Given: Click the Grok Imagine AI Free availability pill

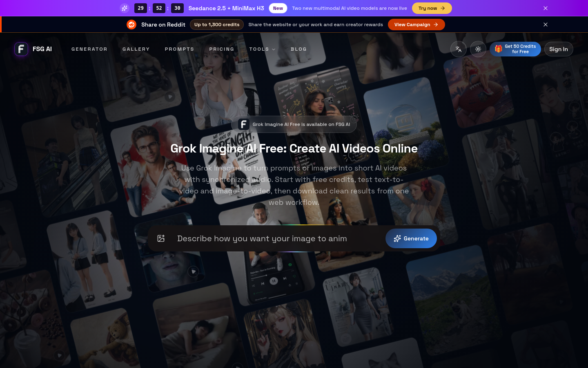Looking at the screenshot, I should pyautogui.click(x=294, y=124).
